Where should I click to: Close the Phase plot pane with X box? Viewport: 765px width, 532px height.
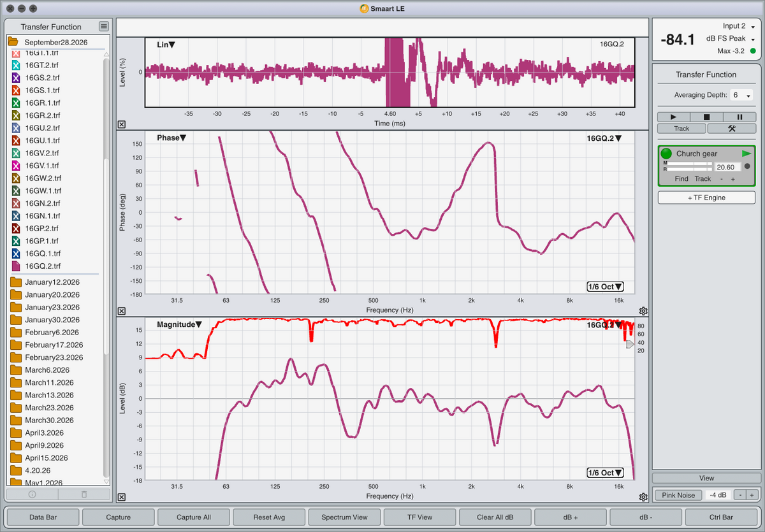[122, 311]
